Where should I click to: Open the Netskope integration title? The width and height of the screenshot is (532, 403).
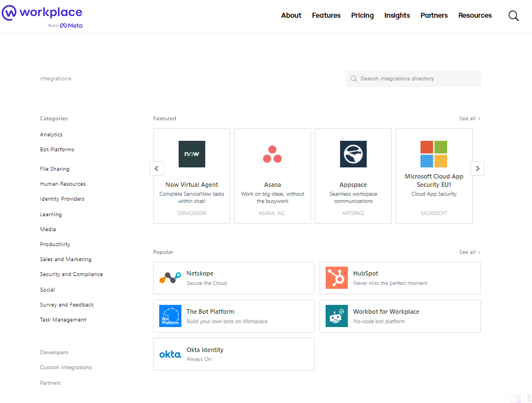tap(200, 273)
